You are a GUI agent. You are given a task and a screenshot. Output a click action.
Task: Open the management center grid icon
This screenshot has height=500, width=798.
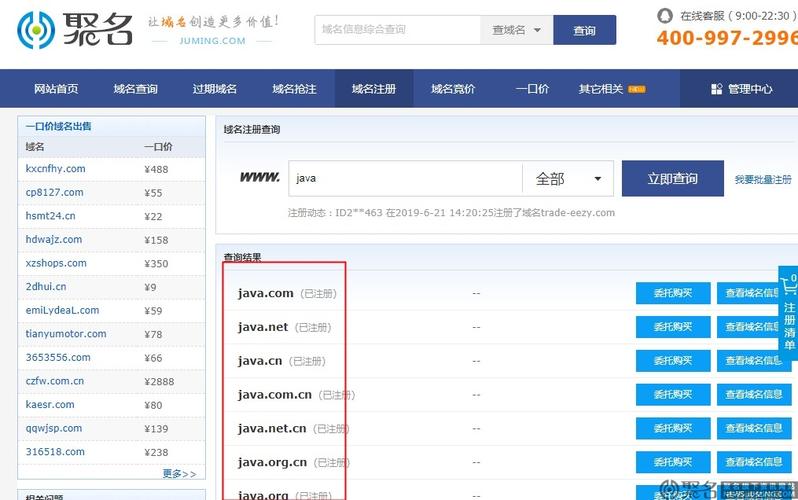tap(717, 89)
